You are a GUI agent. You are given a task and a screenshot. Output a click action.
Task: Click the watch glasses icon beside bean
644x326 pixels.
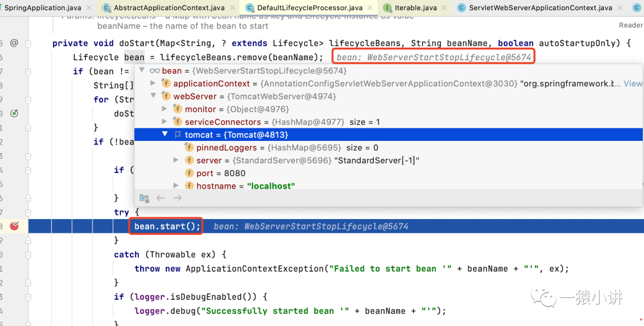tap(155, 70)
